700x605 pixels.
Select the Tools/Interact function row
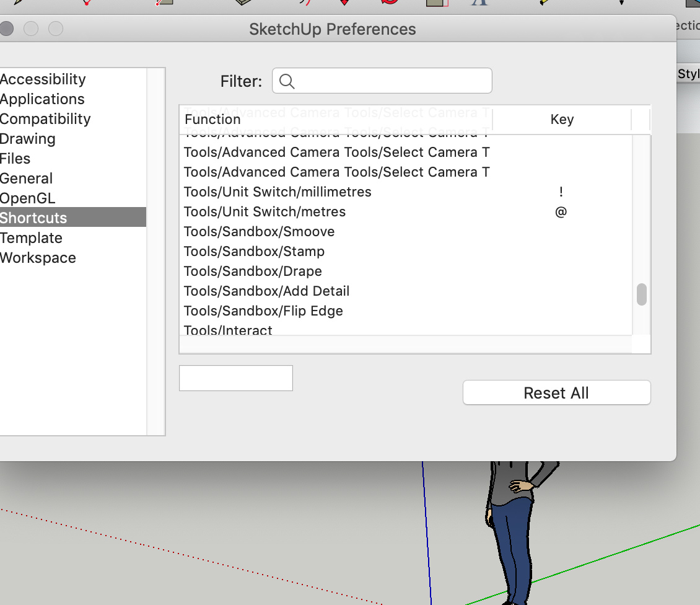click(x=406, y=329)
